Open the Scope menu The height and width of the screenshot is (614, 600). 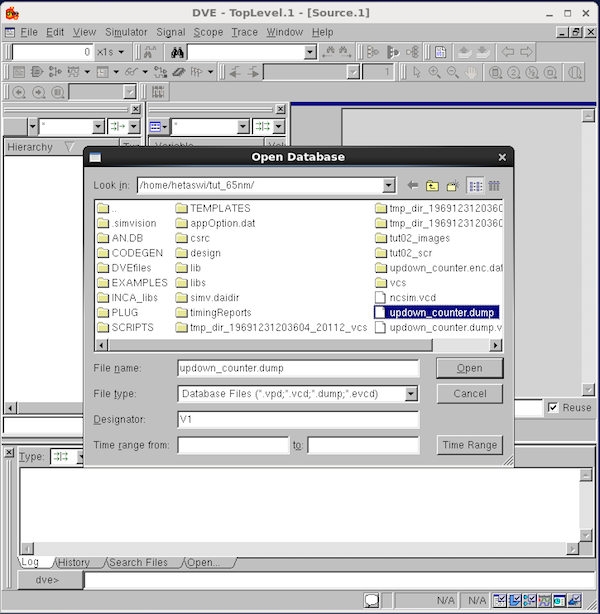tap(208, 32)
